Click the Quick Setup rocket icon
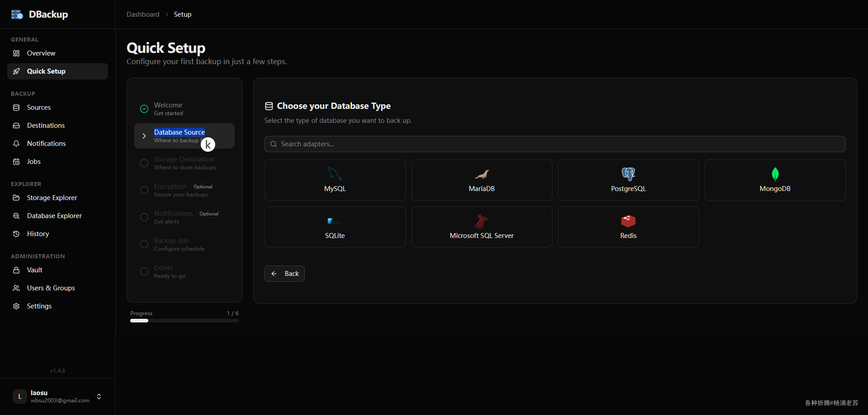This screenshot has width=868, height=415. point(16,71)
